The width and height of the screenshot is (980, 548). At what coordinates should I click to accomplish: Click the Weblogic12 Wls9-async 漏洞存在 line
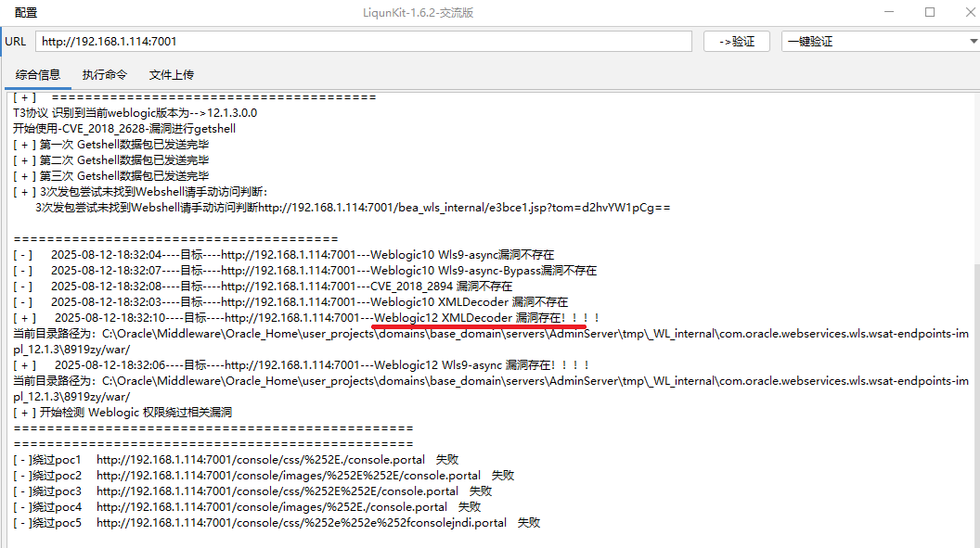(x=302, y=365)
